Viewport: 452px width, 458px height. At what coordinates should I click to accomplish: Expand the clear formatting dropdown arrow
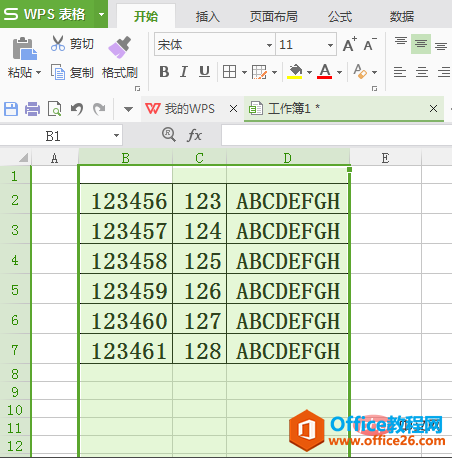click(x=375, y=72)
